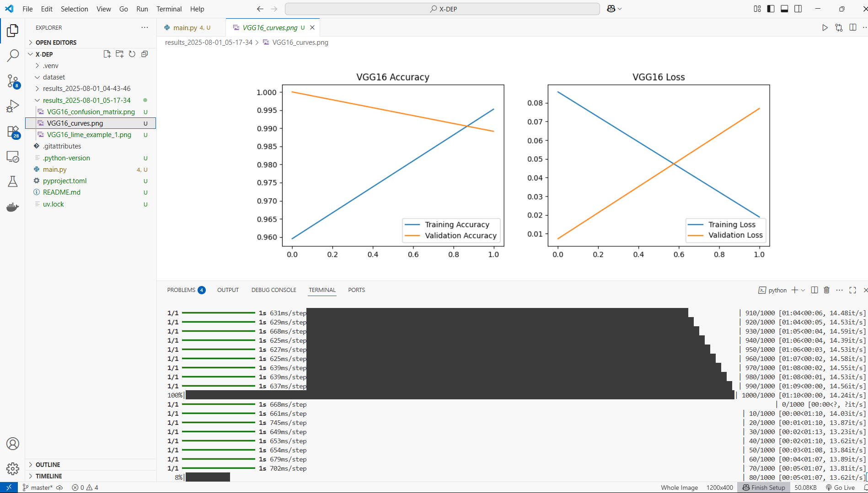
Task: Click Whole Image zoom status entry
Action: pyautogui.click(x=679, y=488)
